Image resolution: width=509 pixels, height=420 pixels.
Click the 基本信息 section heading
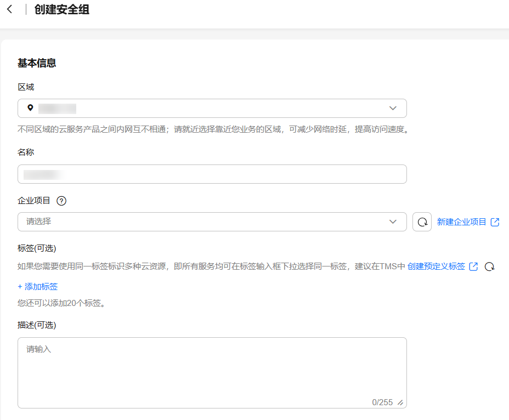point(37,63)
